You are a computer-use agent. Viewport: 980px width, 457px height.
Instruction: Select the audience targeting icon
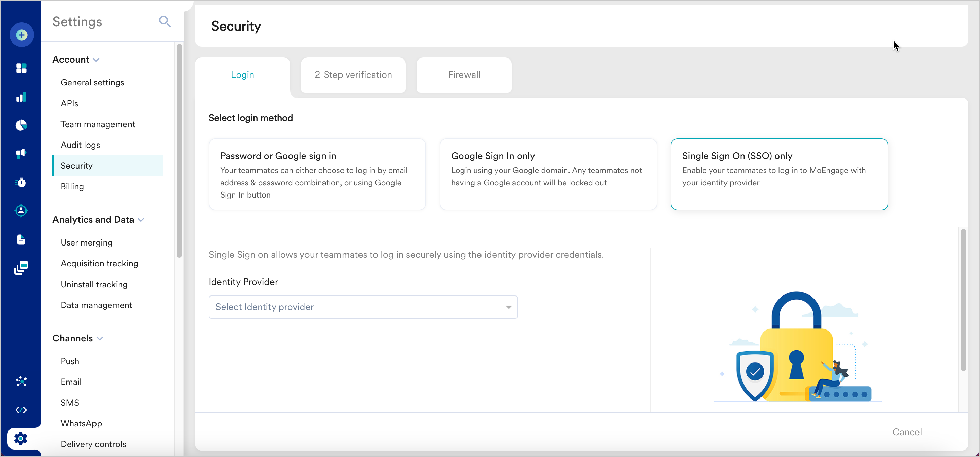coord(21,210)
